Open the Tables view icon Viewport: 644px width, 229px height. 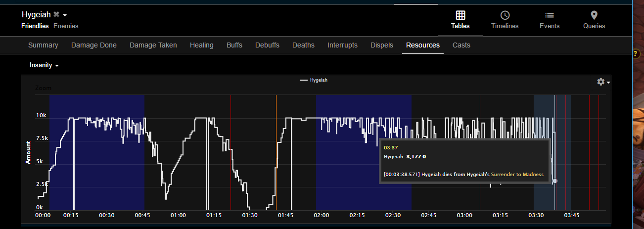[x=460, y=15]
